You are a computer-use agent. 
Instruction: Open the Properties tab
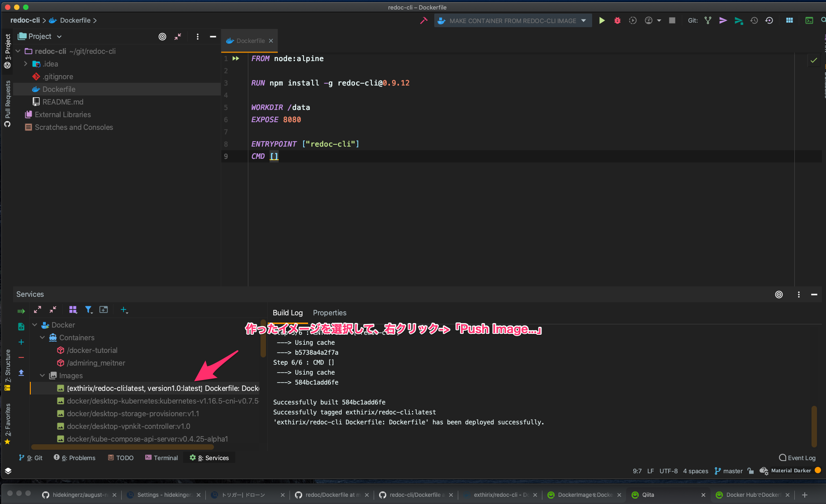(330, 313)
